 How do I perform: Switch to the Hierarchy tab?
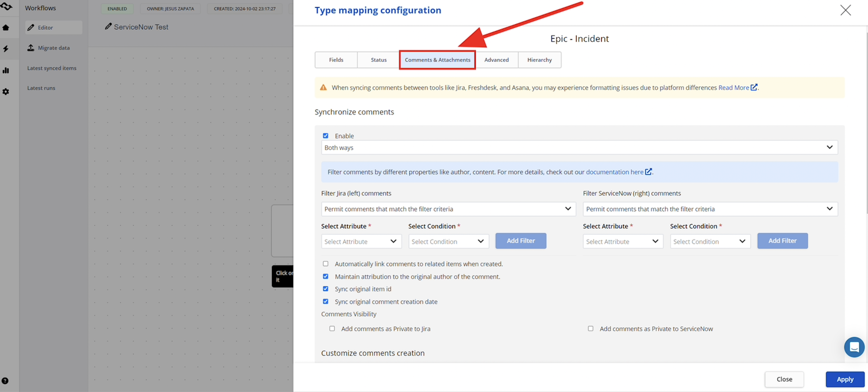[539, 60]
